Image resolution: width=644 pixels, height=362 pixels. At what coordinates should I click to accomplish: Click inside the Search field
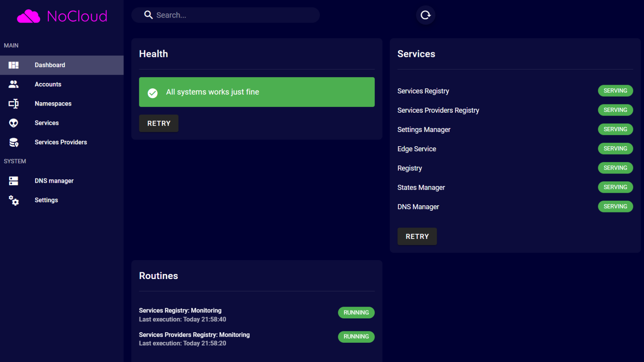(x=226, y=15)
